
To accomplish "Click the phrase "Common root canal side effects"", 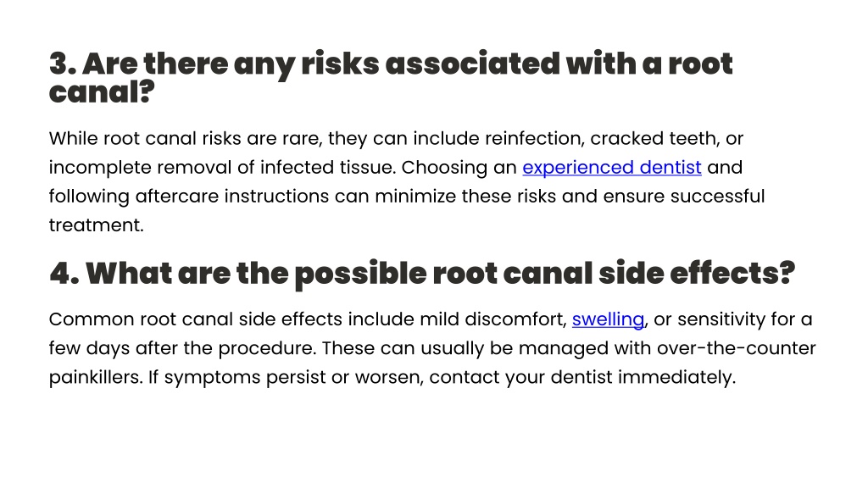I will pos(196,319).
